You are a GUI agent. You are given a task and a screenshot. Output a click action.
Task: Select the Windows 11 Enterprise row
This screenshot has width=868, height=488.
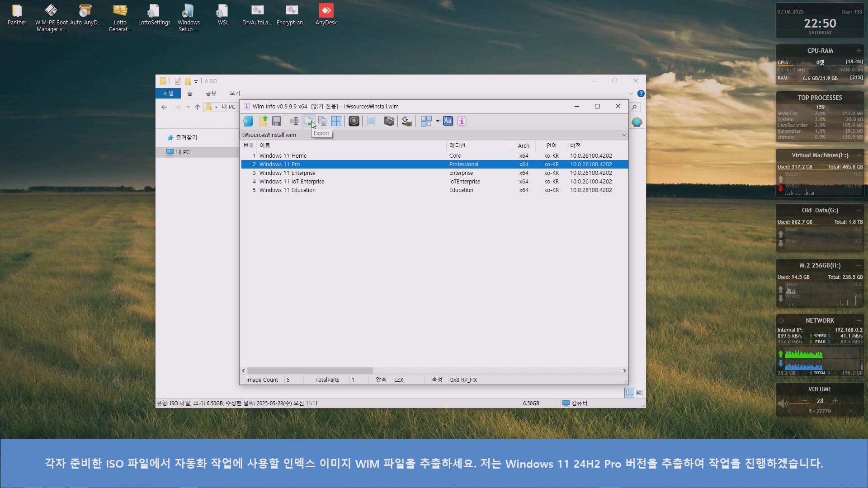(x=434, y=173)
